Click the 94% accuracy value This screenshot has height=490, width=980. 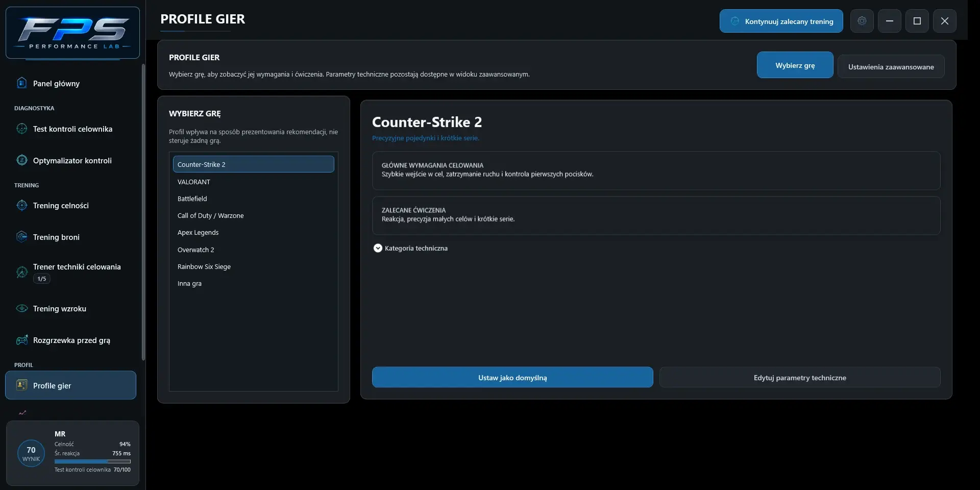click(125, 444)
